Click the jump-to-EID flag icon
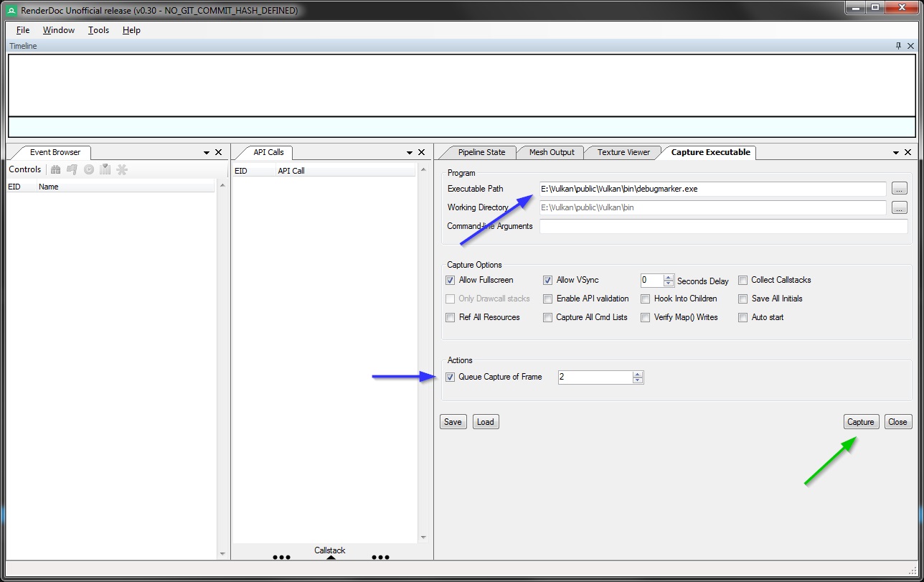924x582 pixels. tap(72, 169)
